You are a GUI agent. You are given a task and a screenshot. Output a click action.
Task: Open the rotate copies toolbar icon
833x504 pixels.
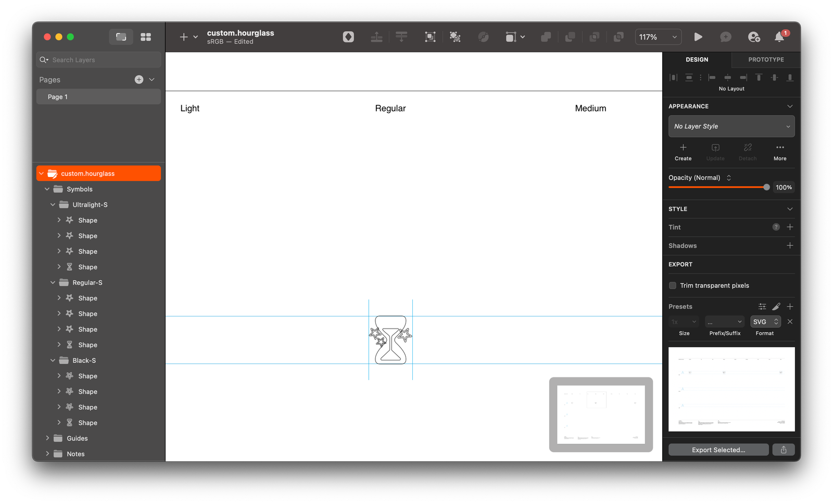click(484, 37)
